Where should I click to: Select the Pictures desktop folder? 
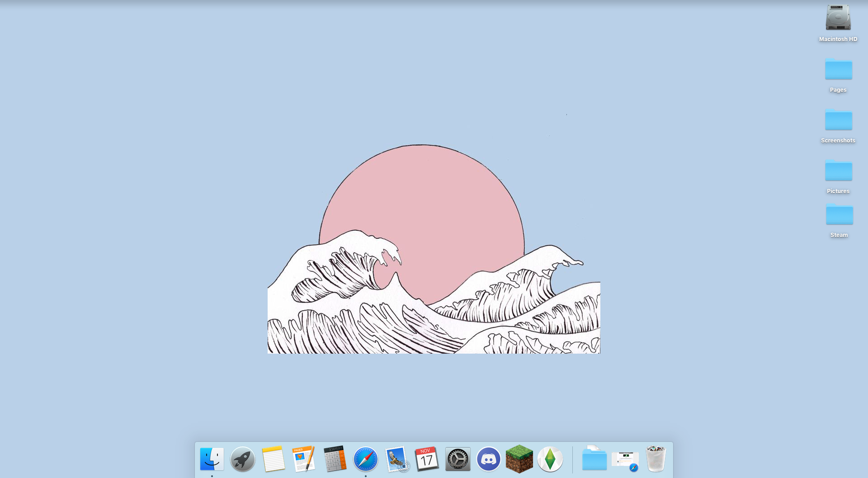tap(839, 170)
